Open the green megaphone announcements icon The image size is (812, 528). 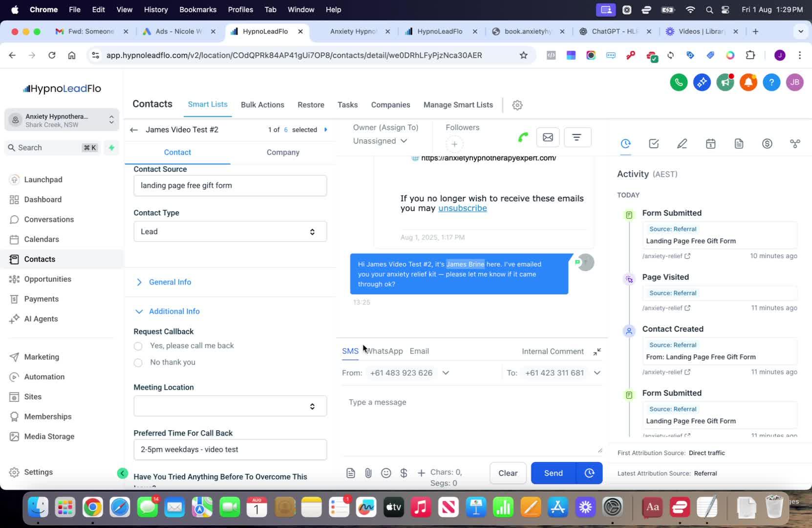(x=725, y=83)
